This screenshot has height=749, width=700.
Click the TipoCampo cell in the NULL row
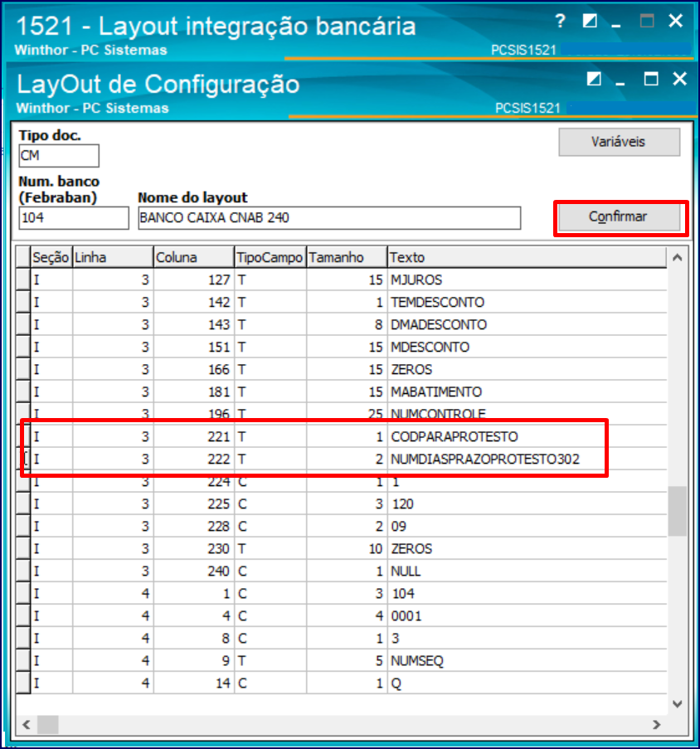click(270, 571)
